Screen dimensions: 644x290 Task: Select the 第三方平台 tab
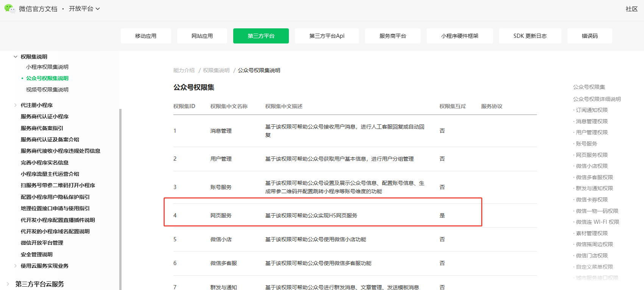[261, 36]
